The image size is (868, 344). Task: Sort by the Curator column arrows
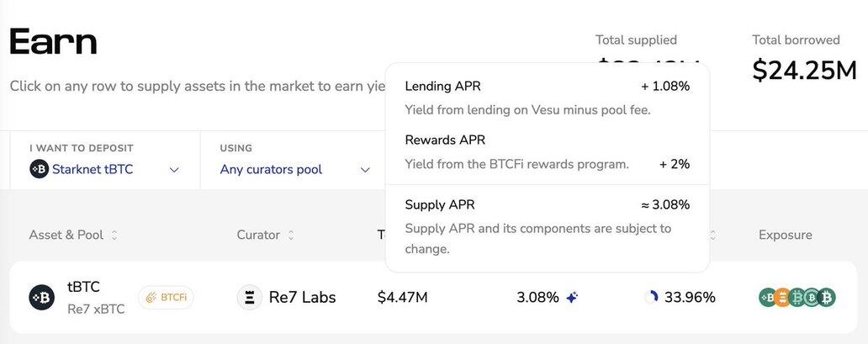point(291,236)
